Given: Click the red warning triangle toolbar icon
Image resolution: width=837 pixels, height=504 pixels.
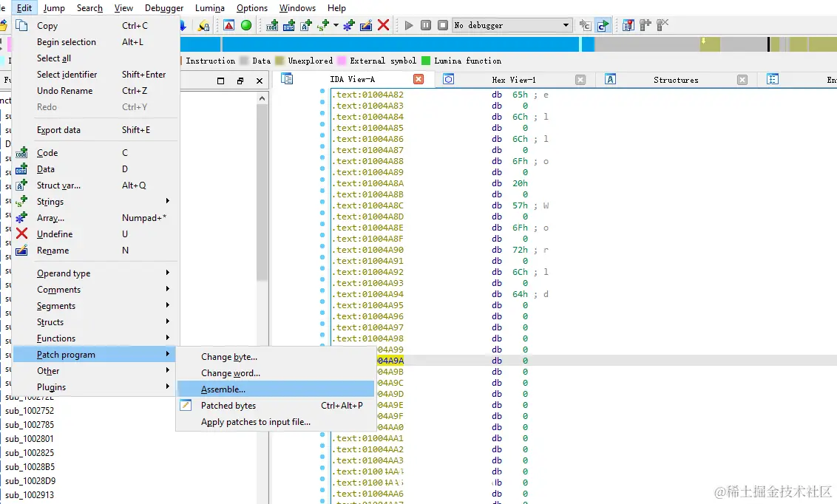Looking at the screenshot, I should click(x=229, y=25).
